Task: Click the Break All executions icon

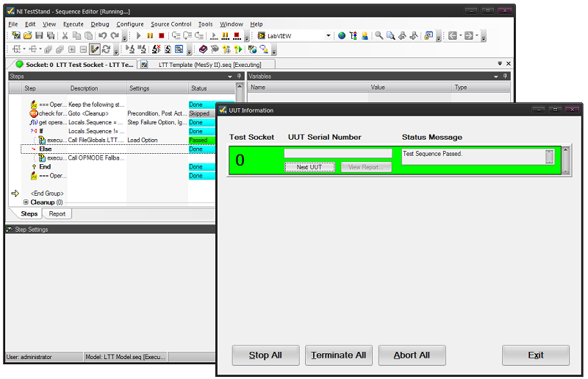Action: pos(226,35)
